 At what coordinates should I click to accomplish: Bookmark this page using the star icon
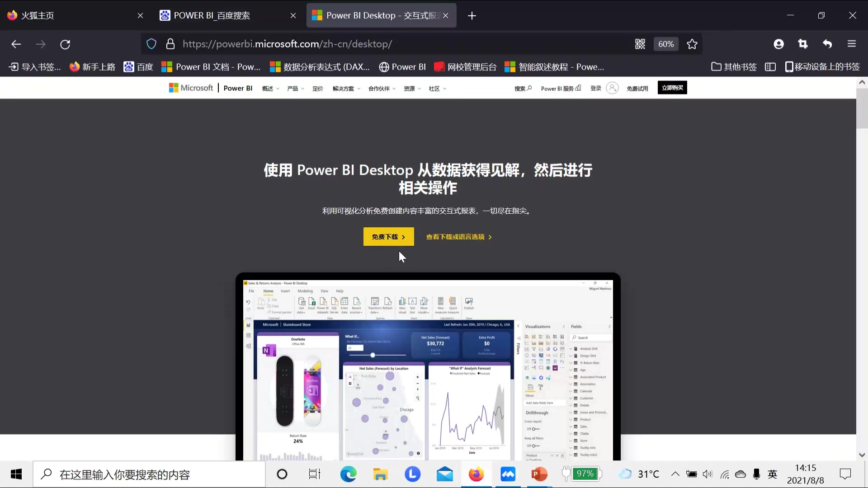point(692,44)
